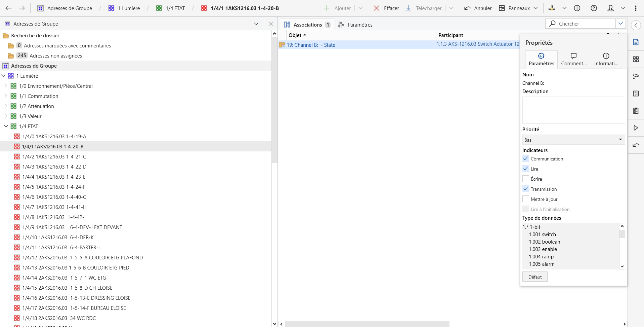Viewport: 644px width, 327px height.
Task: Click the object icon of 19: Channel B row
Action: click(282, 45)
